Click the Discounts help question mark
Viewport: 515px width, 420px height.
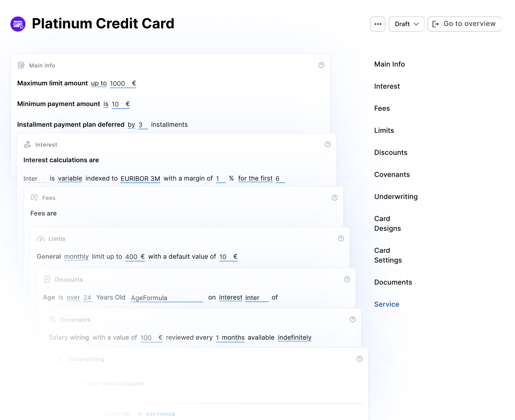347,279
